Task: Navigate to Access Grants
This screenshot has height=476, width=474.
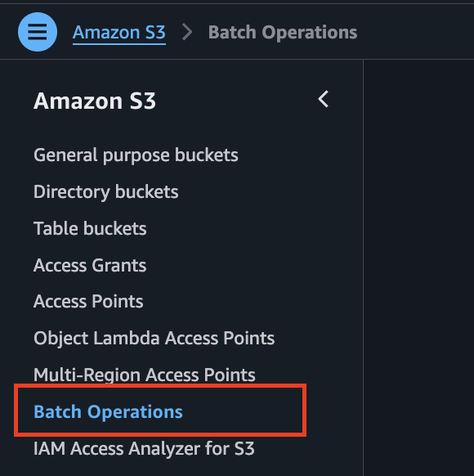Action: pos(90,265)
